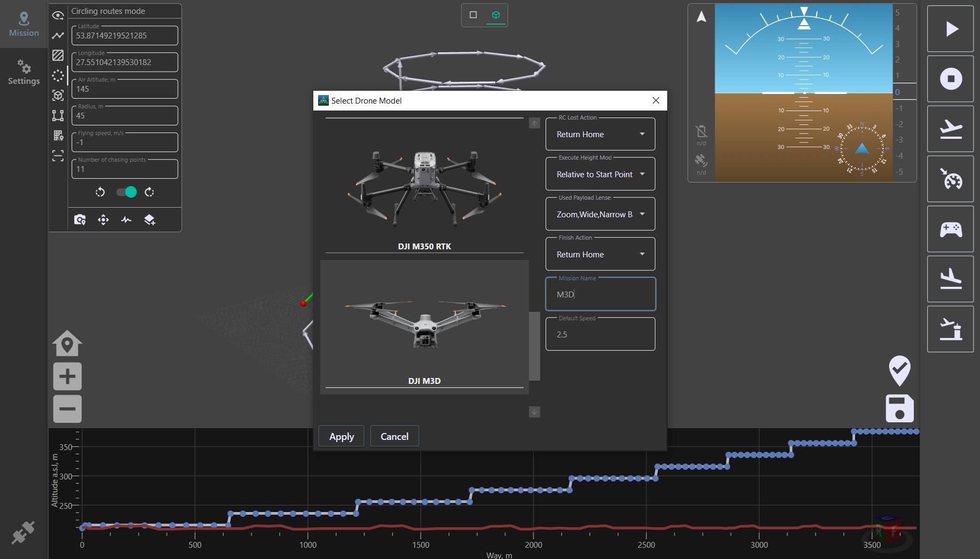The width and height of the screenshot is (980, 559).
Task: Save the mission with the floppy disk icon
Action: 899,408
